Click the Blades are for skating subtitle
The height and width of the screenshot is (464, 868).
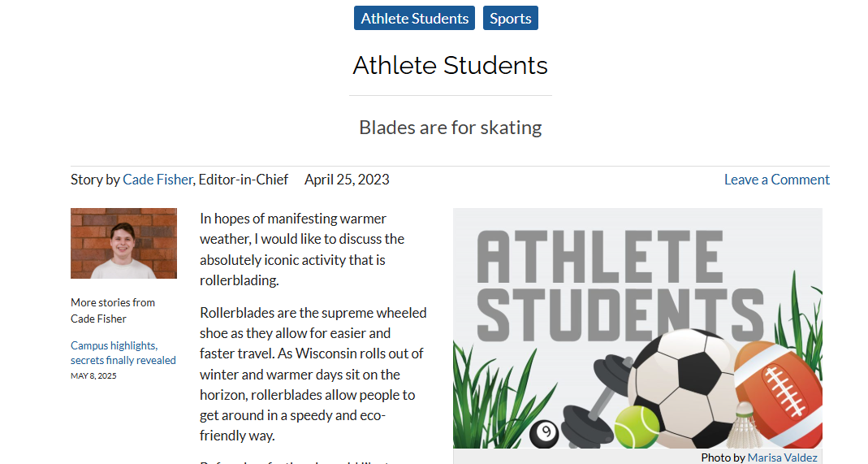click(450, 128)
